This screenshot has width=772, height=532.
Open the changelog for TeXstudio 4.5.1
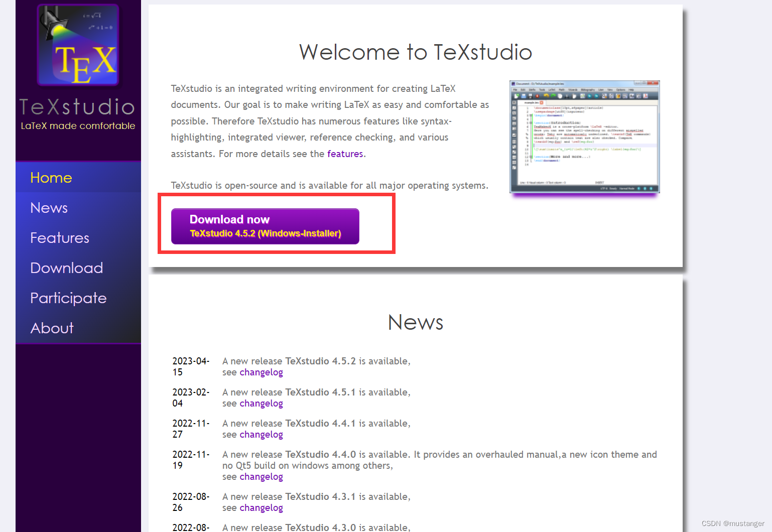pyautogui.click(x=261, y=403)
